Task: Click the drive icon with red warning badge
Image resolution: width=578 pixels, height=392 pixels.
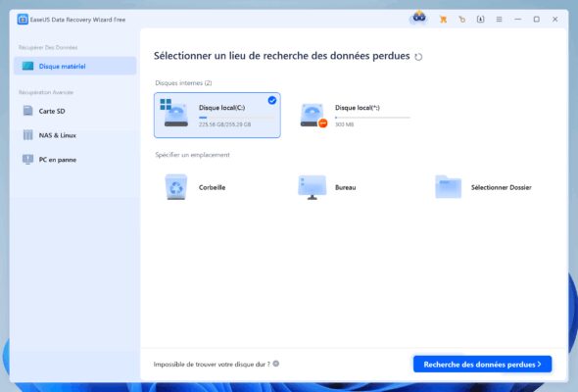Action: [313, 115]
